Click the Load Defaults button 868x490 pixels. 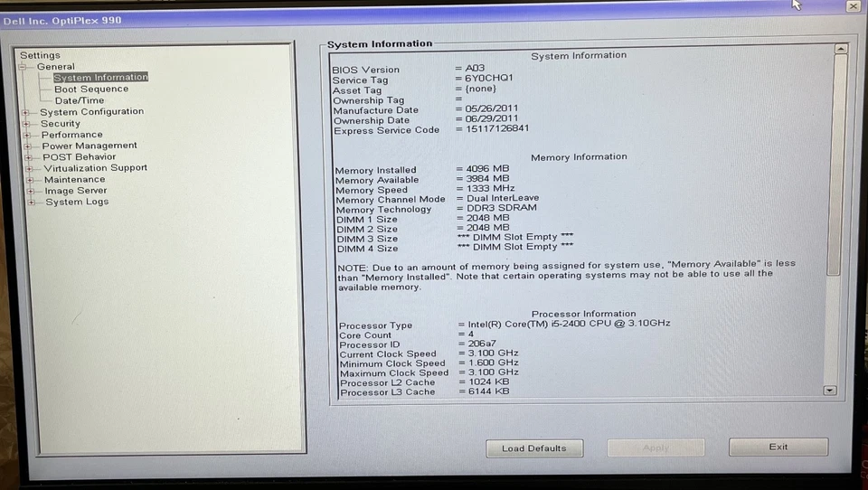tap(534, 448)
